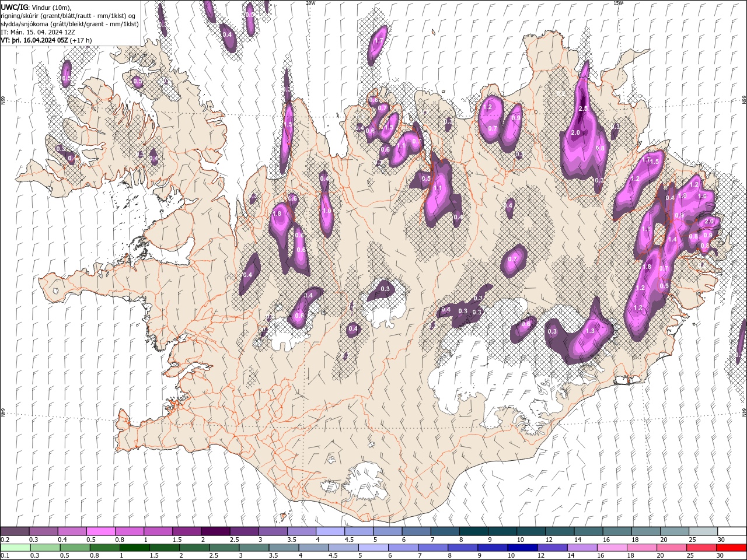Pick the deep blue rain swatch labelled 10
Screen dimensions: 747x560
click(x=522, y=548)
